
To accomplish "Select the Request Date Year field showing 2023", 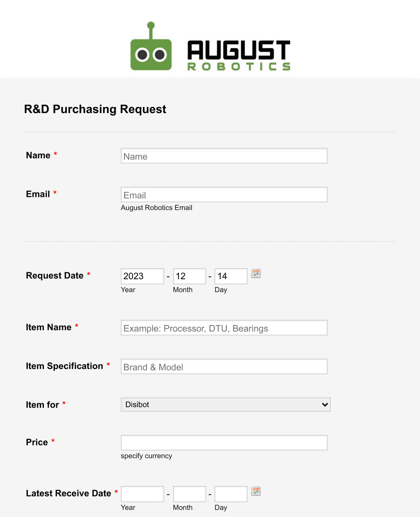I will point(142,276).
